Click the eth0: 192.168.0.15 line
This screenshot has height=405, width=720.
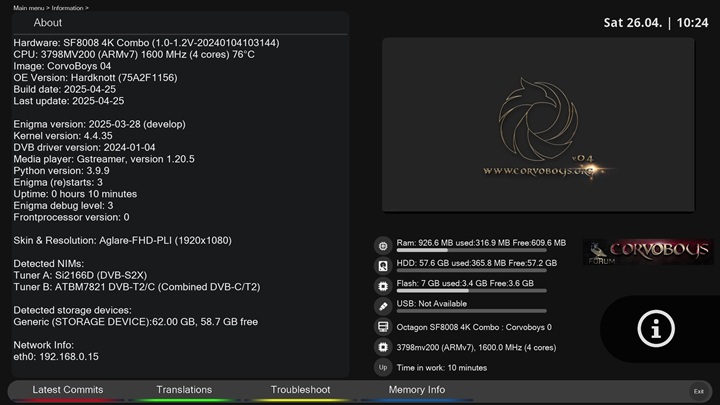point(56,357)
